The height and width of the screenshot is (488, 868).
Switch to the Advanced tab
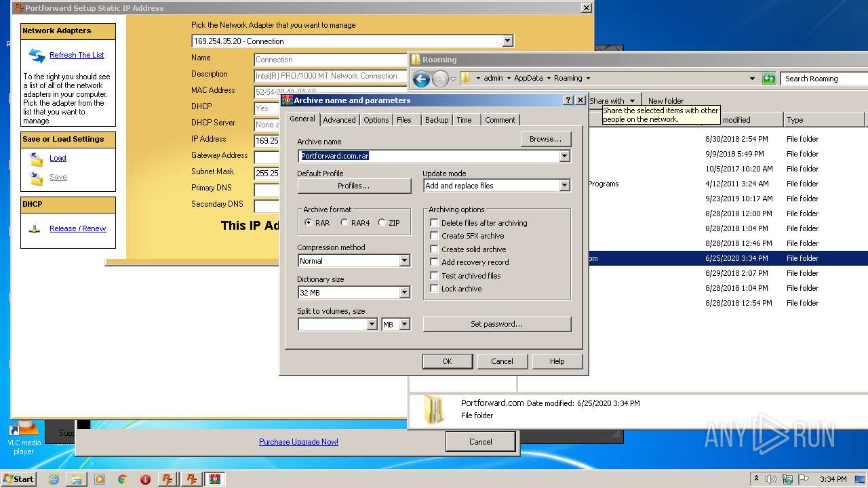[x=339, y=120]
